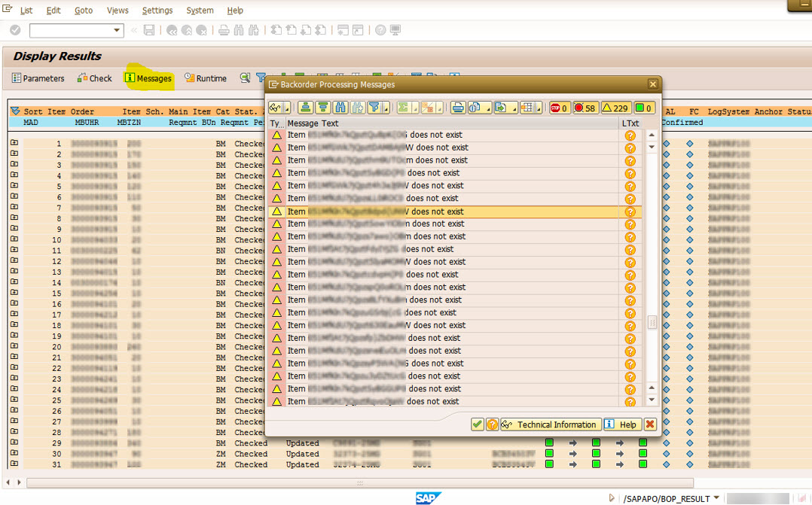Click the highlighted Messages button
Screen dimensions: 812x505
pos(148,78)
